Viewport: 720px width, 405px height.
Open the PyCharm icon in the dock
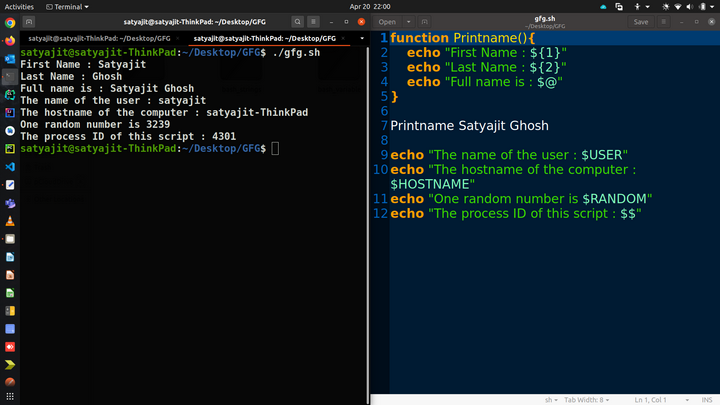[10, 149]
